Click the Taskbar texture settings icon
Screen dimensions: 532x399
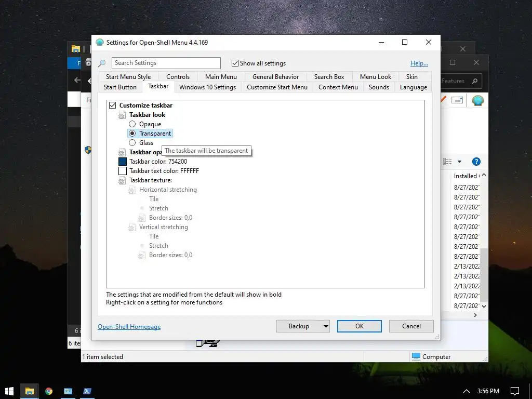point(122,180)
